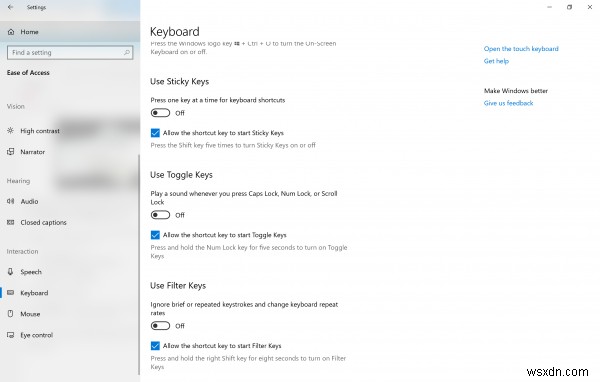Click the Keyboard icon in sidebar
This screenshot has width=600, height=382.
click(11, 293)
